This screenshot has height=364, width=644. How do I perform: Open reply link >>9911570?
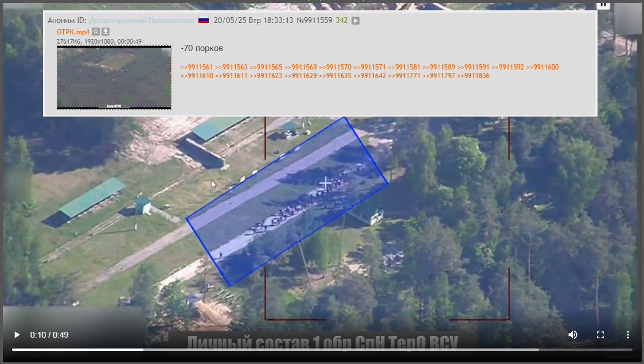click(x=335, y=67)
